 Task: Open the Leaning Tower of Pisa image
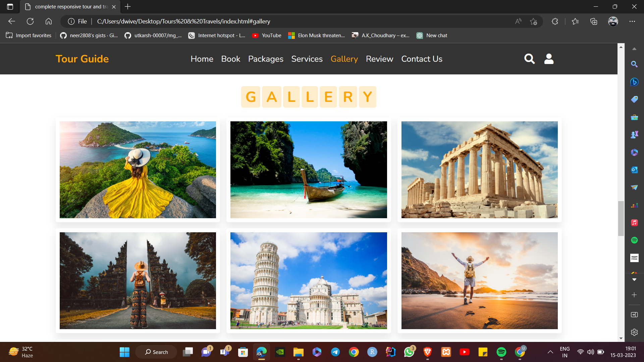(309, 281)
